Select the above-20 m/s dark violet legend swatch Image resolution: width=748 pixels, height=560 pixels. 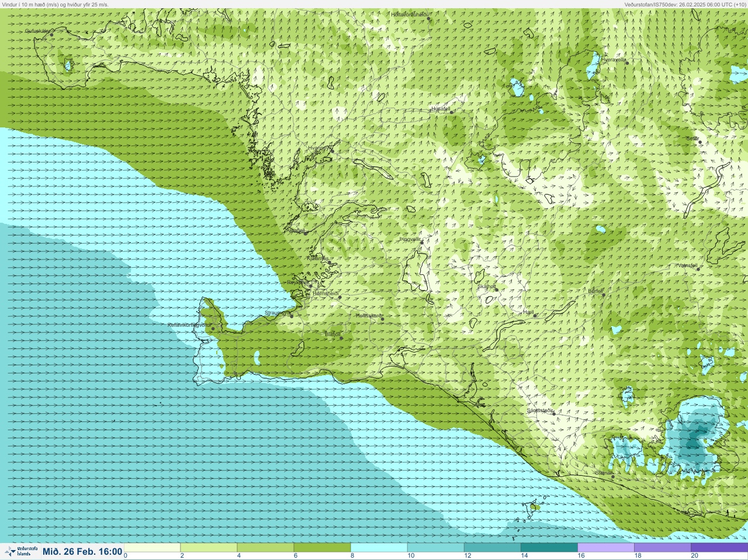pyautogui.click(x=719, y=548)
